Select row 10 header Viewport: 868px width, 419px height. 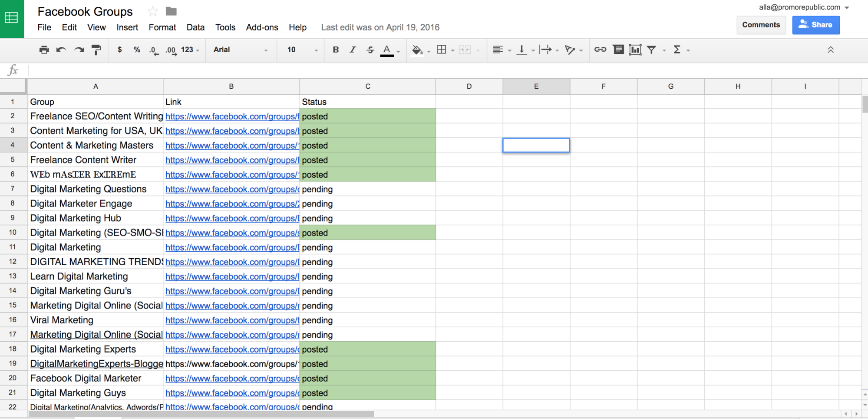[x=13, y=233]
